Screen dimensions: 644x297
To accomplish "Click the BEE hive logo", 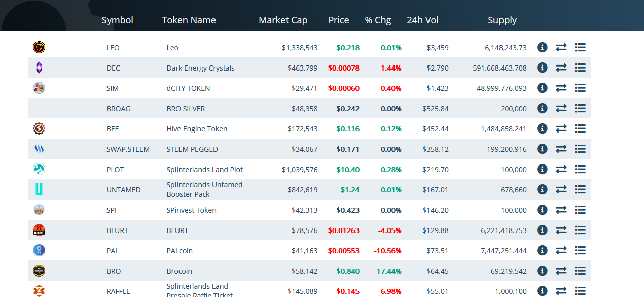I will click(x=39, y=128).
